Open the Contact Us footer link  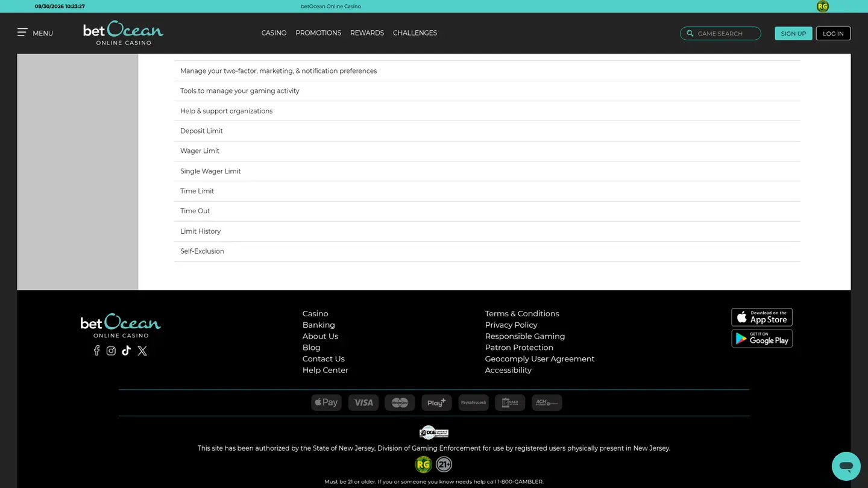[x=324, y=359]
